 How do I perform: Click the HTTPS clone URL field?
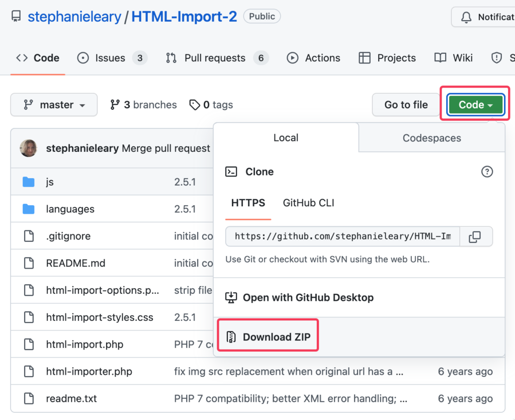343,236
